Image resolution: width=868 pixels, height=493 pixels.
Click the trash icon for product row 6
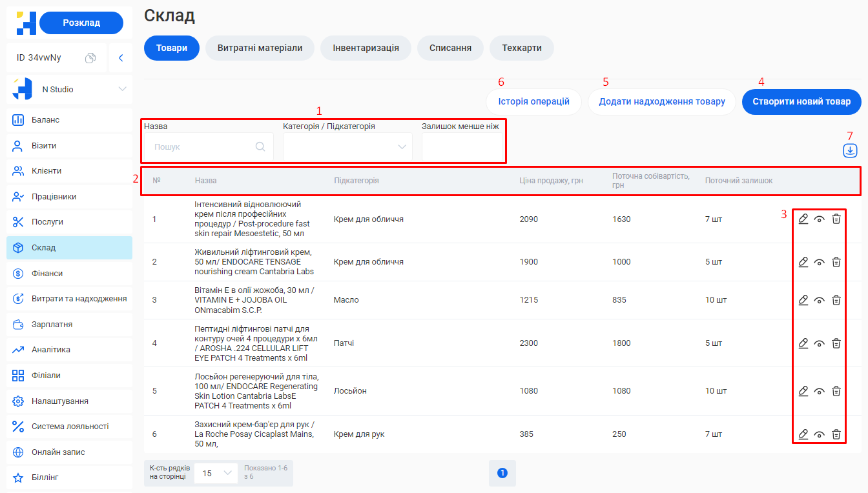(x=836, y=434)
